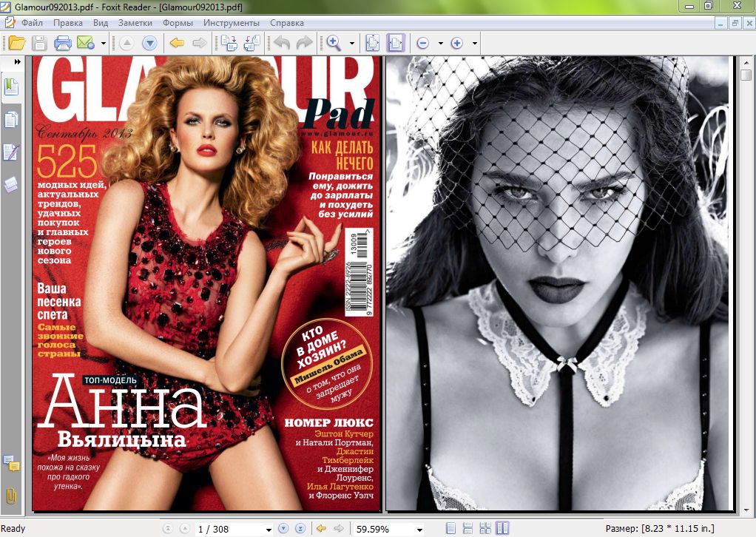This screenshot has height=537, width=756.
Task: Open the Comments panel in sidebar
Action: point(11,464)
